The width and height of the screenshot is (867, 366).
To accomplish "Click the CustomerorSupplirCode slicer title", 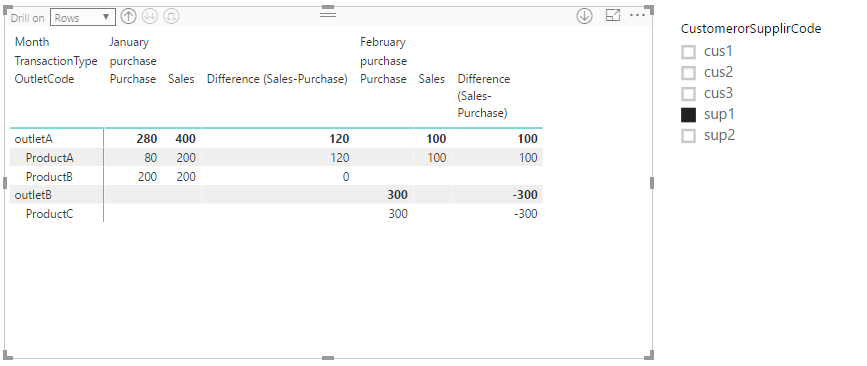I will point(751,29).
